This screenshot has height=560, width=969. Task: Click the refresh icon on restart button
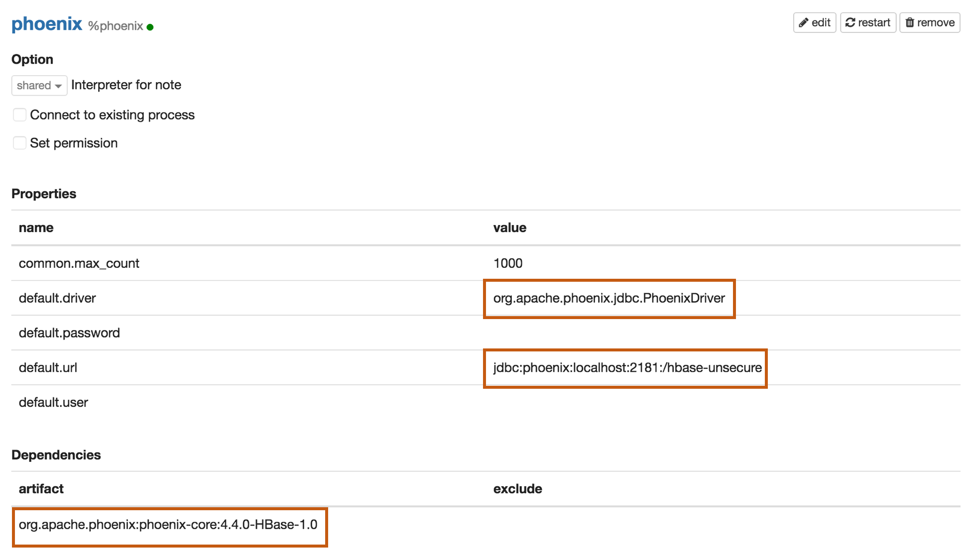[x=850, y=23]
